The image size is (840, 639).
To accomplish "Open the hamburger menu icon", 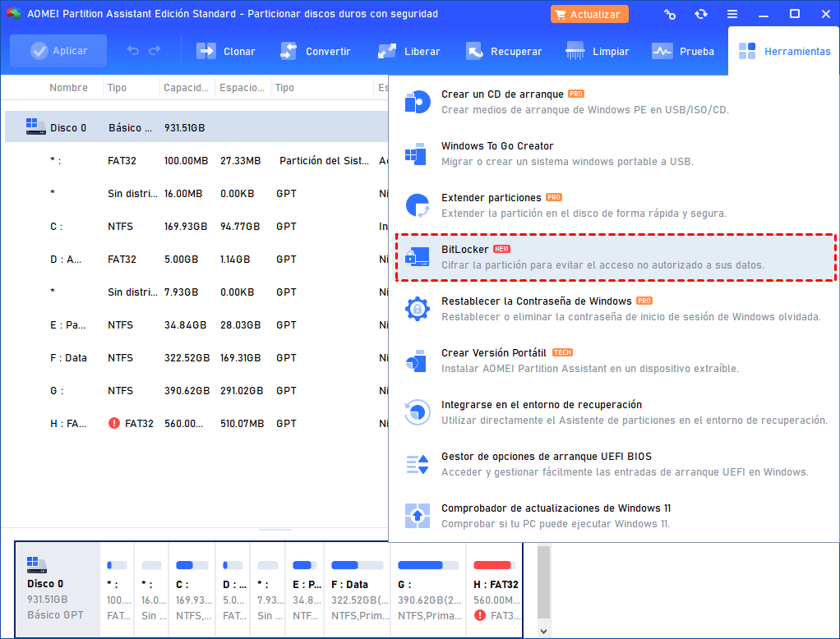I will 732,15.
